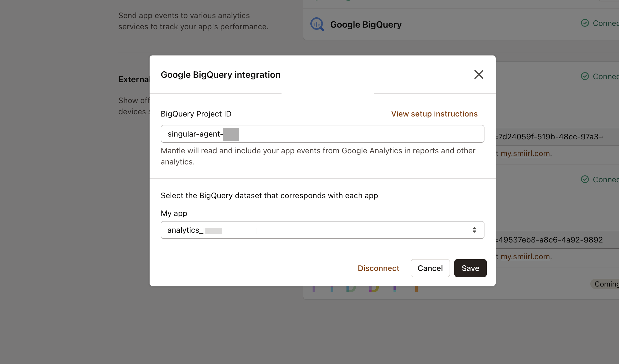Click the singular-agent project ID text field
619x364 pixels.
point(322,134)
